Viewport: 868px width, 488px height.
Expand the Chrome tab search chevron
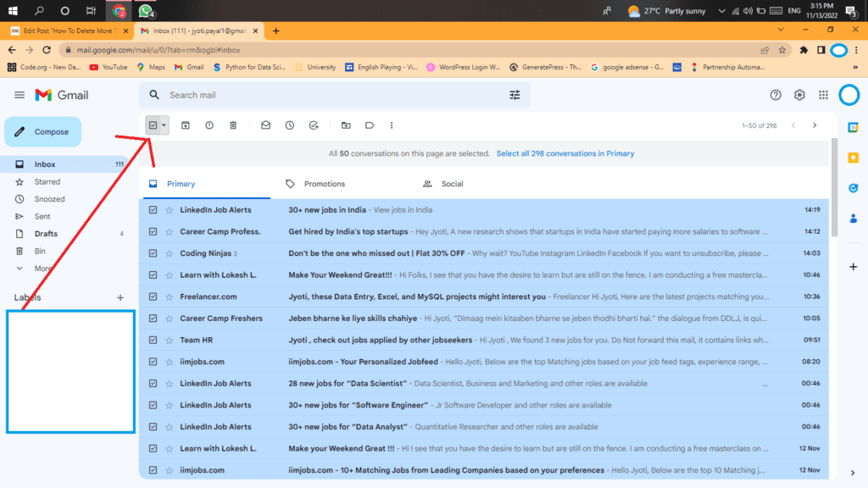(781, 30)
